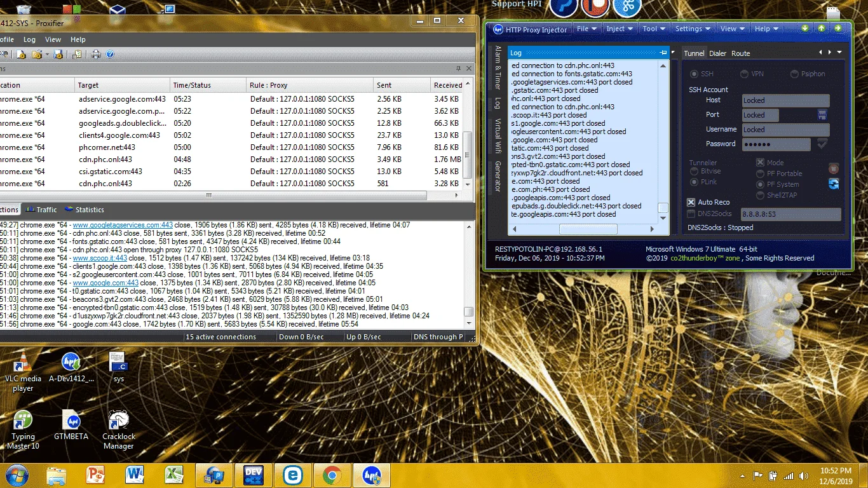Switch to the Route tab
868x488 pixels.
(x=740, y=53)
